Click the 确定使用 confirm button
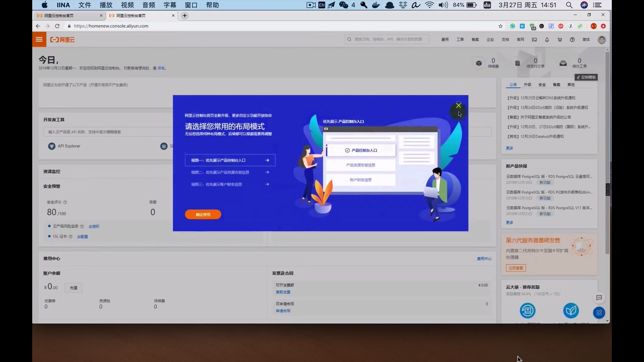Image resolution: width=644 pixels, height=362 pixels. click(x=203, y=215)
